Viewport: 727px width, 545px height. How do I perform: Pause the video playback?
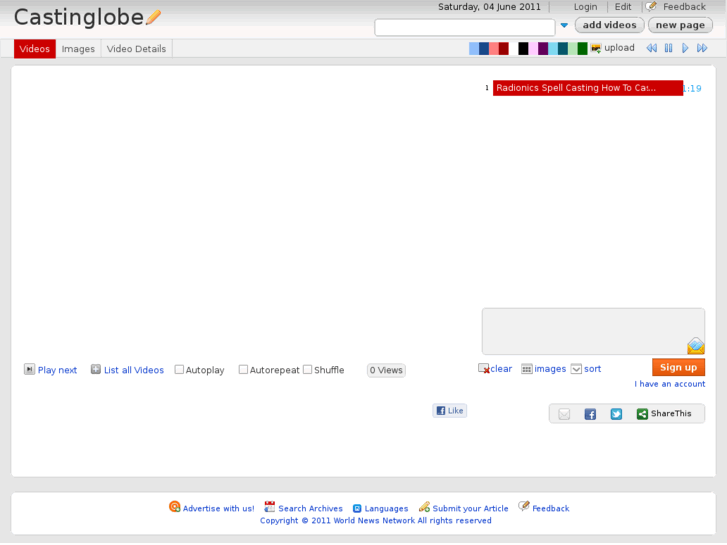coord(669,48)
